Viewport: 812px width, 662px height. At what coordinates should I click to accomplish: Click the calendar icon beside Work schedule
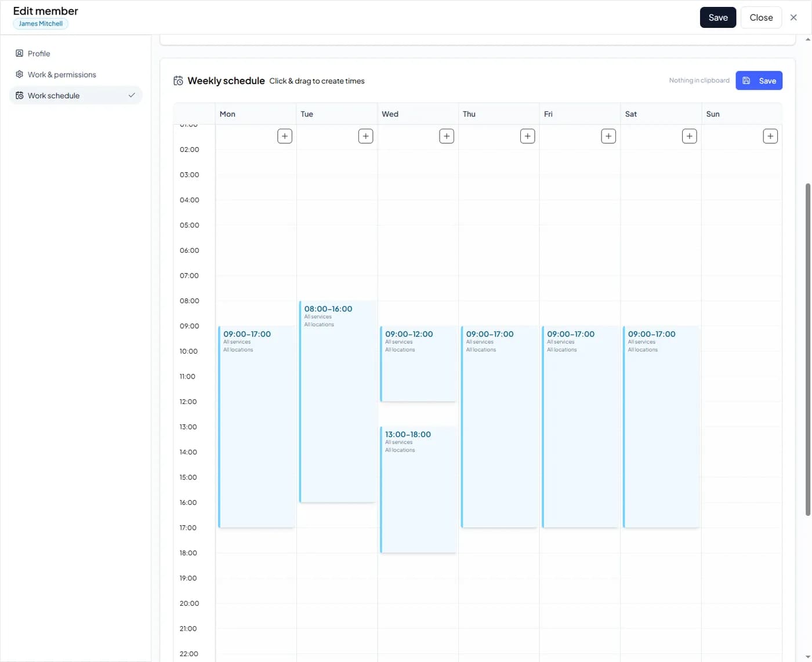coord(18,95)
